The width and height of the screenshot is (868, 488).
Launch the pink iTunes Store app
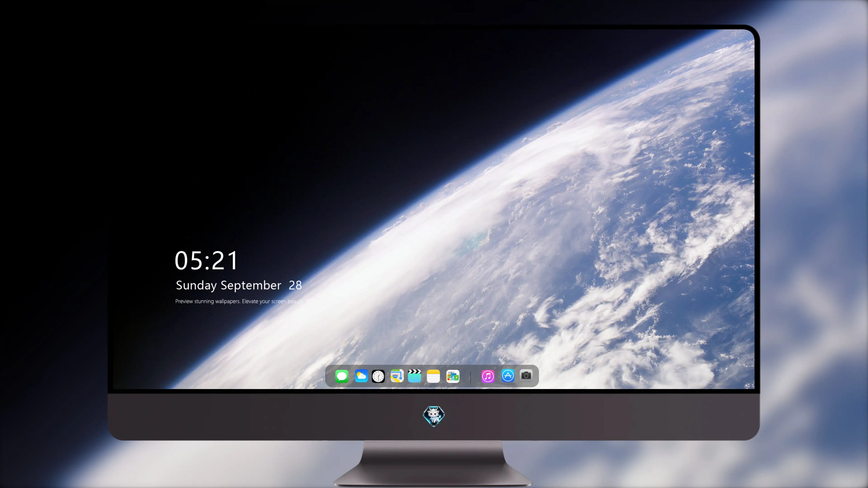pyautogui.click(x=488, y=376)
